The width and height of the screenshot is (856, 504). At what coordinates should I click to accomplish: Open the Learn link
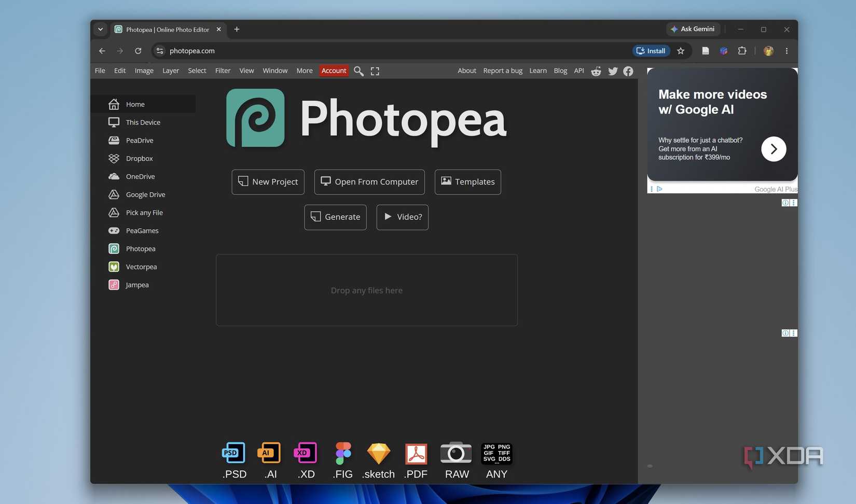click(x=538, y=71)
